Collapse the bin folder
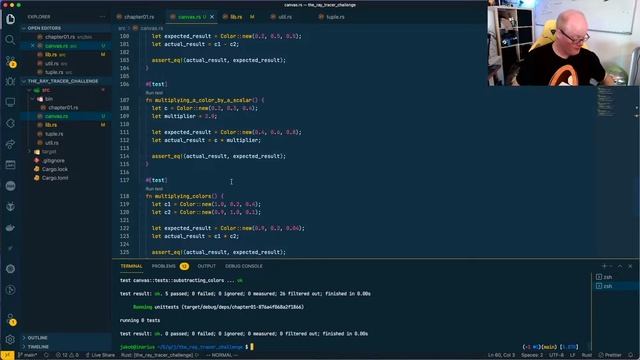The width and height of the screenshot is (640, 360). (x=33, y=99)
